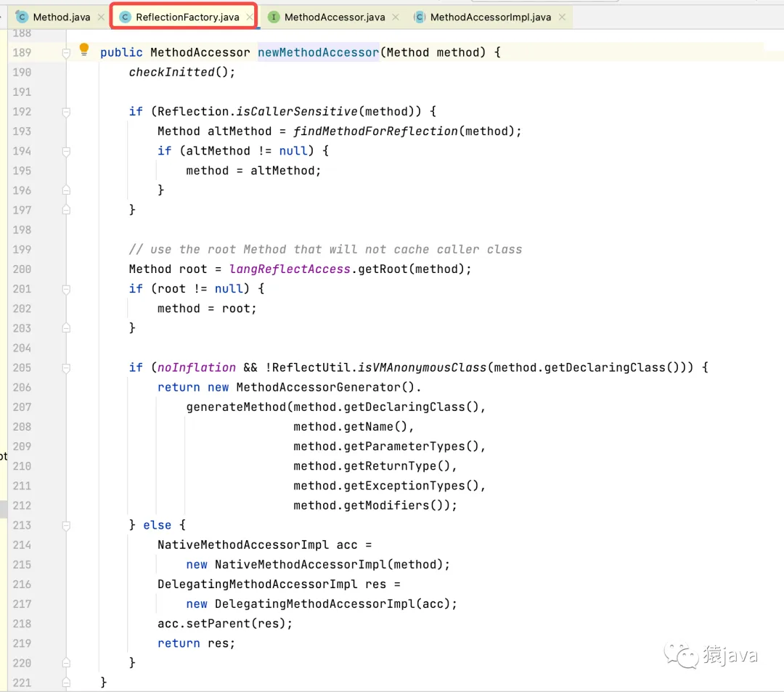Screen dimensions: 784x692
Task: Open the MethodAccessor.java tab
Action: click(335, 17)
